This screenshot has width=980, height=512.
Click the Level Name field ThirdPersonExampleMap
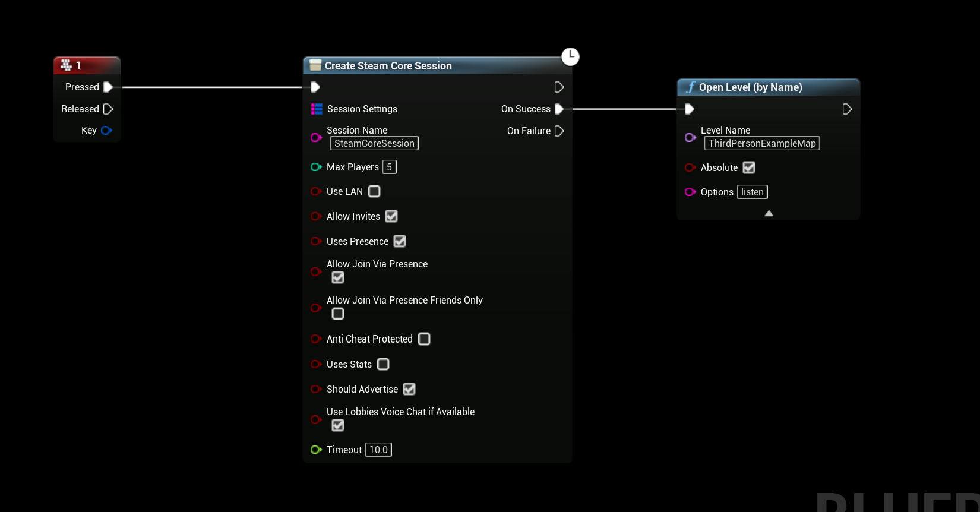(762, 144)
